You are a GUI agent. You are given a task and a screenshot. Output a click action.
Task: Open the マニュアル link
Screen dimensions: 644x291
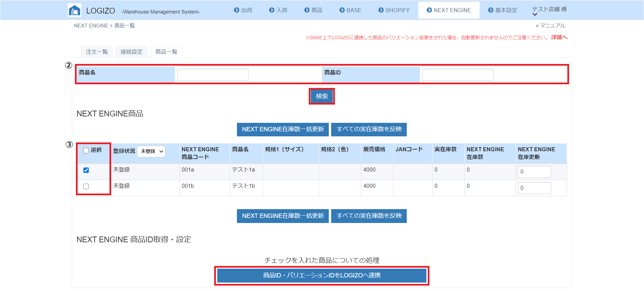coord(551,26)
